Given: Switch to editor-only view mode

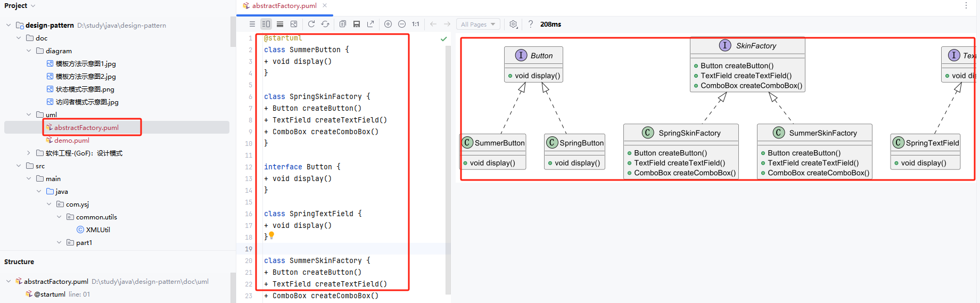Looking at the screenshot, I should [252, 24].
